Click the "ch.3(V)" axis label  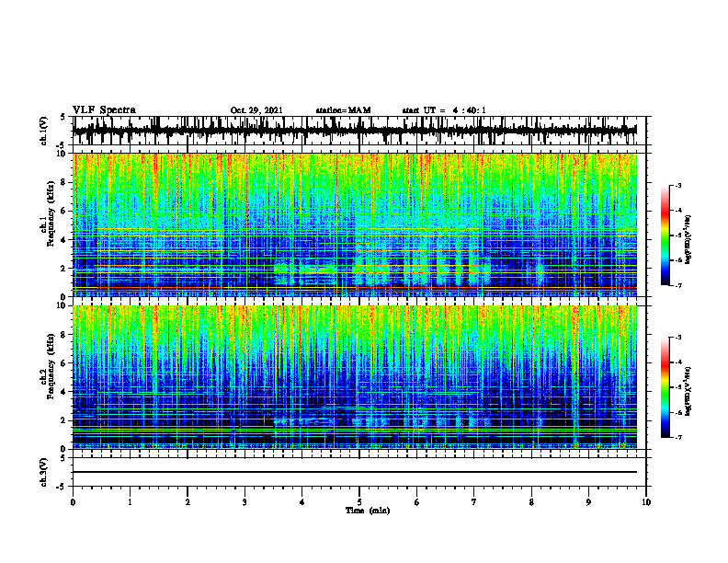click(43, 472)
